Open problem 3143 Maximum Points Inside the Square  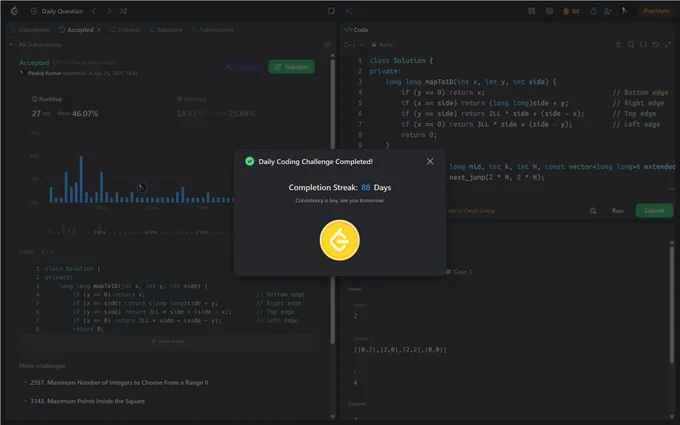click(x=88, y=401)
